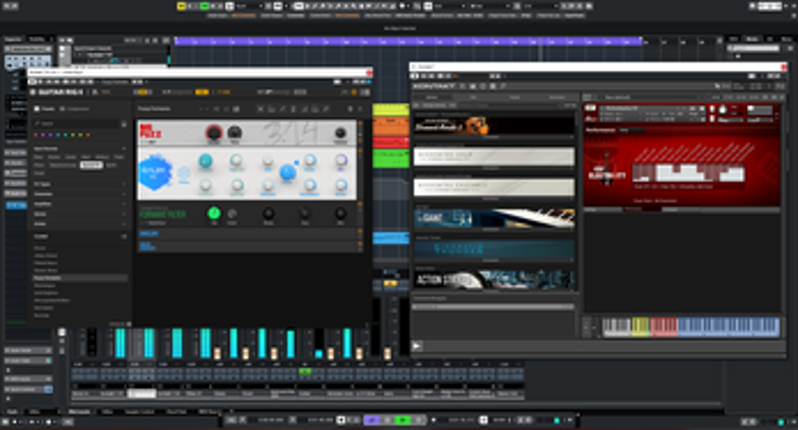Select the red event in Cubase arrangement
This screenshot has width=798, height=430.
point(391,142)
